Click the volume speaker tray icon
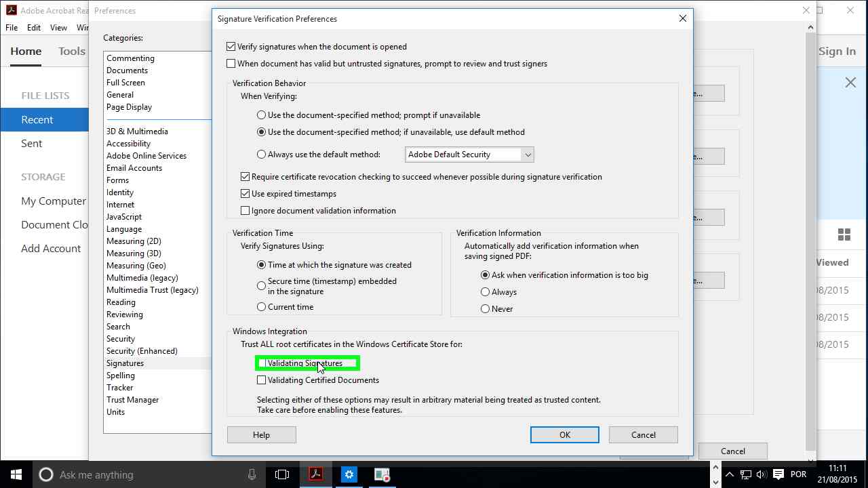868x488 pixels. (x=761, y=474)
